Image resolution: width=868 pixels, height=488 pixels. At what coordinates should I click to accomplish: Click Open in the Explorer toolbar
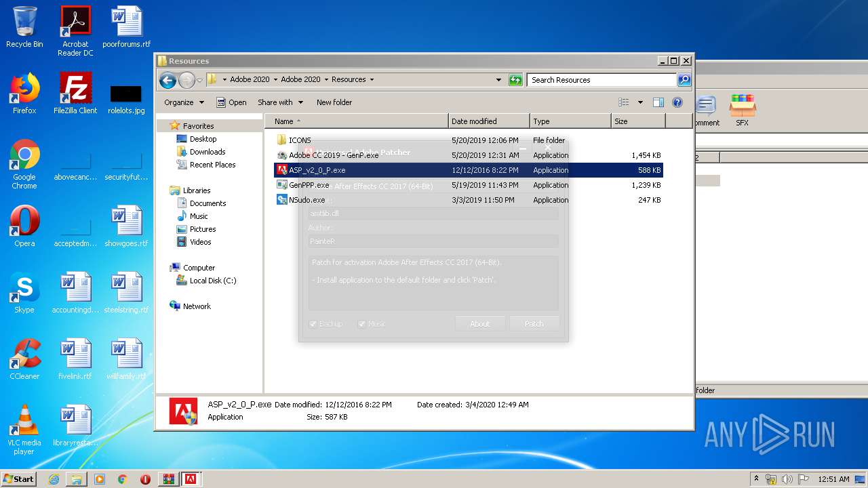click(x=231, y=102)
